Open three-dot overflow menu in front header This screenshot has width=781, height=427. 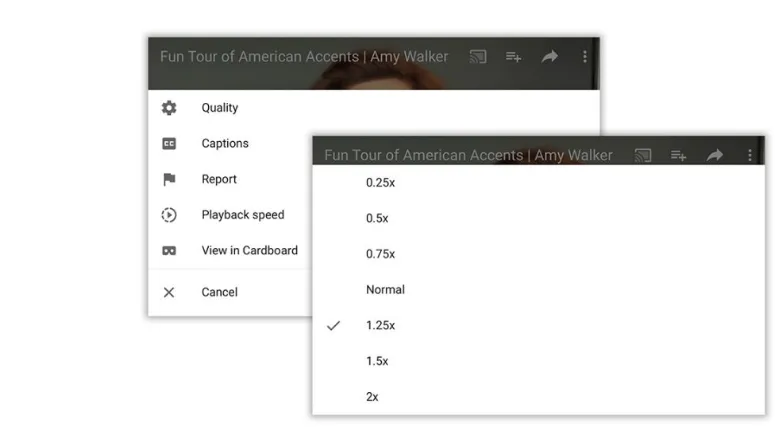(x=750, y=155)
